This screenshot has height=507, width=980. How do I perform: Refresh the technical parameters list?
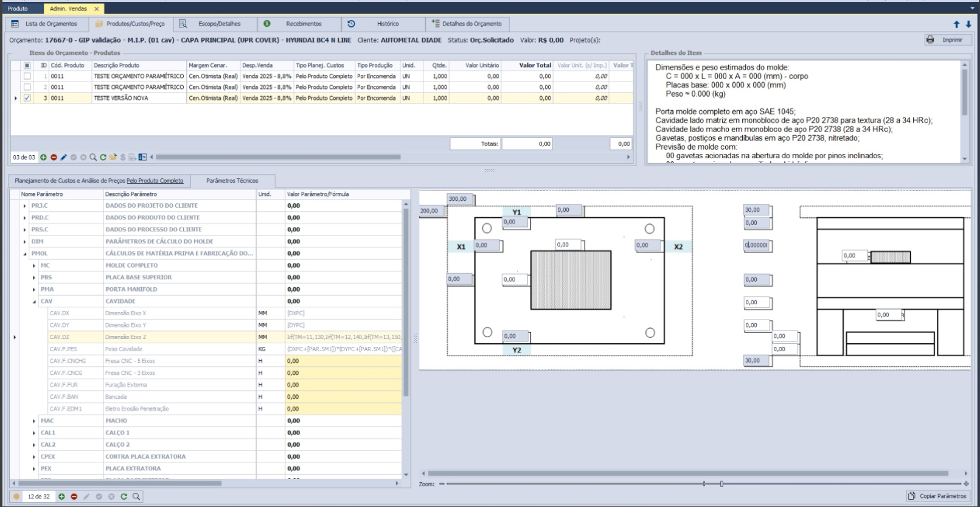124,497
